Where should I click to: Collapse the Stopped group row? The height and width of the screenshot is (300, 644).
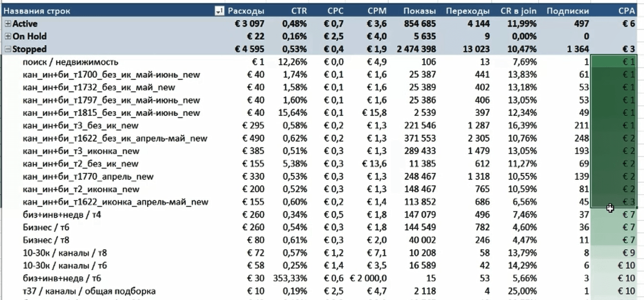8,49
